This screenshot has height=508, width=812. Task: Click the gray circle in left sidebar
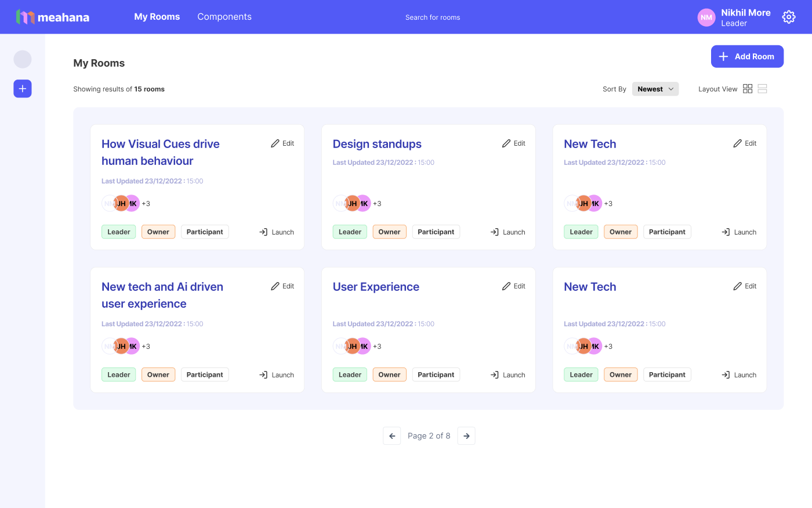[x=23, y=59]
